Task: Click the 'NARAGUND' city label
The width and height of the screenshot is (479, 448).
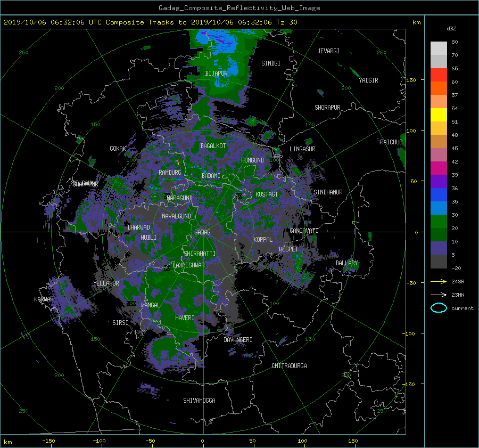Action: click(180, 198)
